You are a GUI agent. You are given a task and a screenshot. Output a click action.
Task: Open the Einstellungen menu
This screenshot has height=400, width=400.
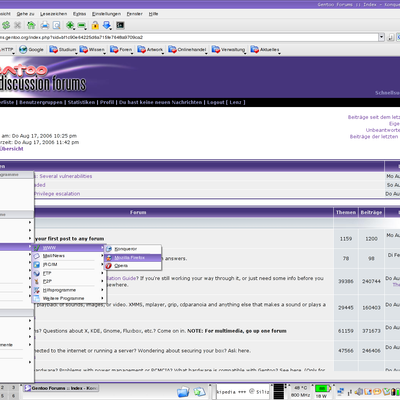(x=106, y=14)
